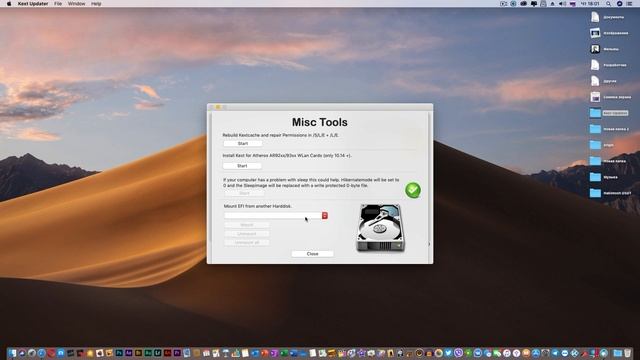Select the Фильмы desktop icon

595,49
